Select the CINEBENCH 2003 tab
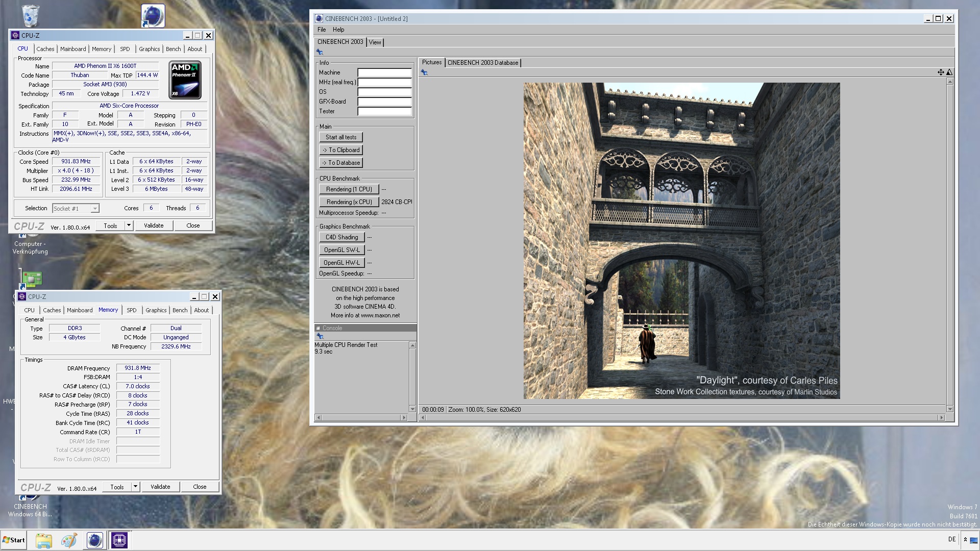Screen dimensions: 980x551 340,42
